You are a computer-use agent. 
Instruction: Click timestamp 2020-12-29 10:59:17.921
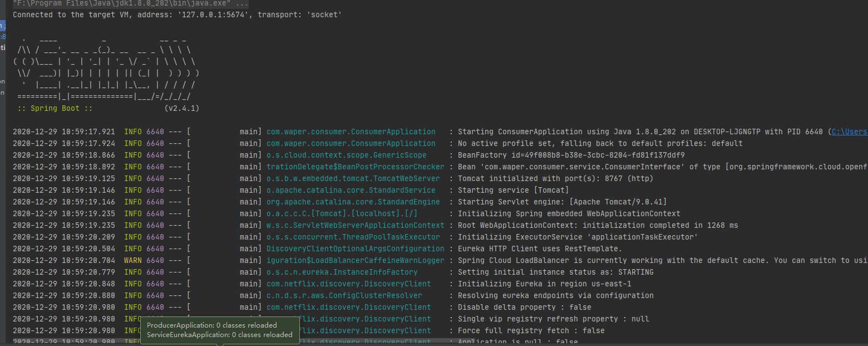[64, 132]
